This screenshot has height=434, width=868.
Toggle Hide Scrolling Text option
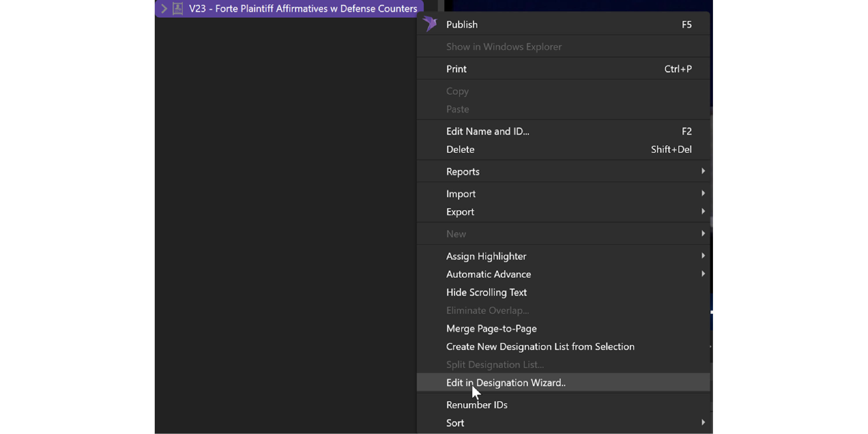(x=486, y=293)
